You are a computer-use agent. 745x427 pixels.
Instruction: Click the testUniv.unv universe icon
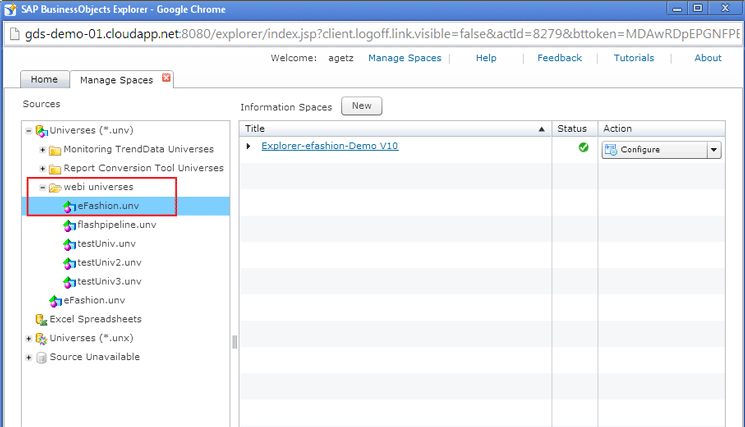click(69, 245)
